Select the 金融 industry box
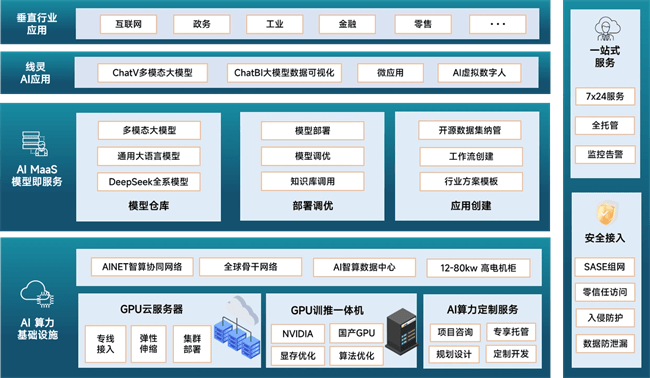650x378 pixels. pos(347,24)
